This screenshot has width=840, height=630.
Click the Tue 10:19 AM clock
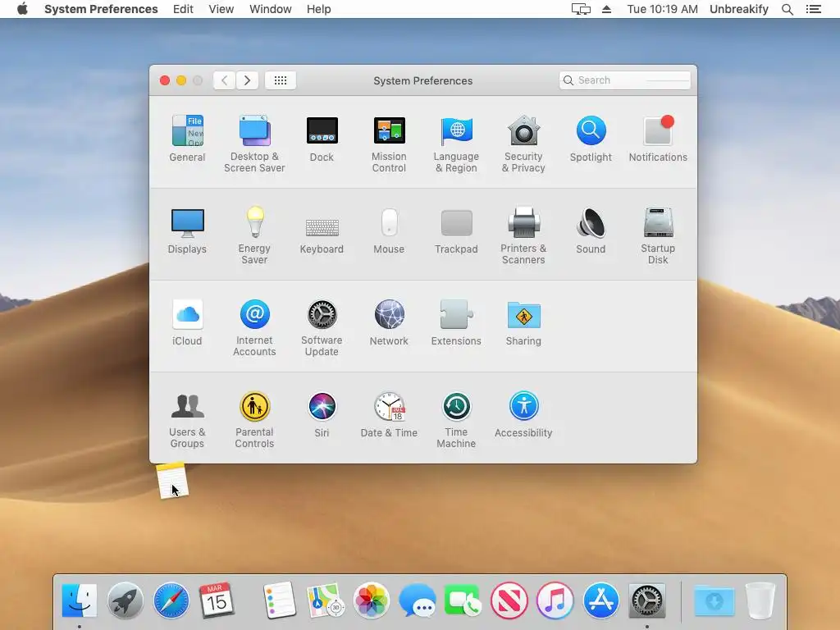tap(663, 9)
